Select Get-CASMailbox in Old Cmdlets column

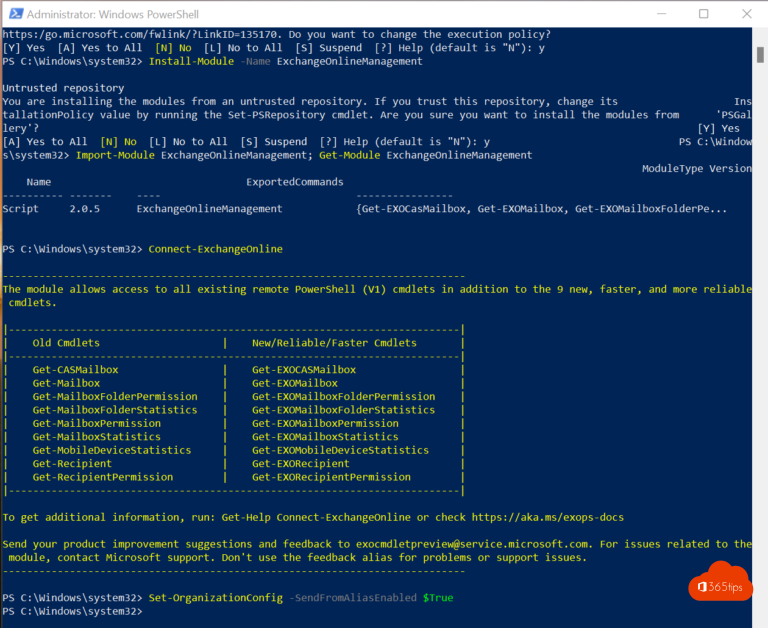75,369
